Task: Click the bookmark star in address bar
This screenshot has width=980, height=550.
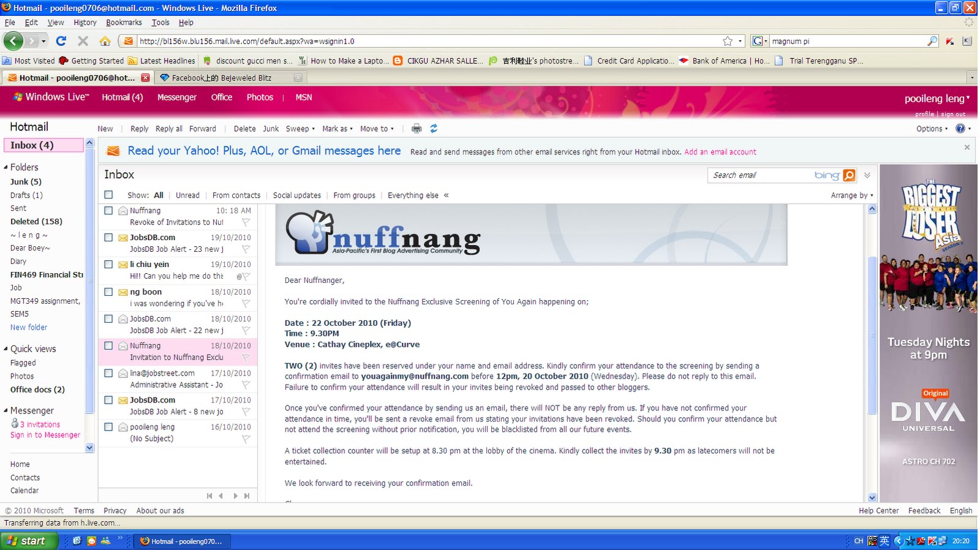Action: tap(728, 41)
